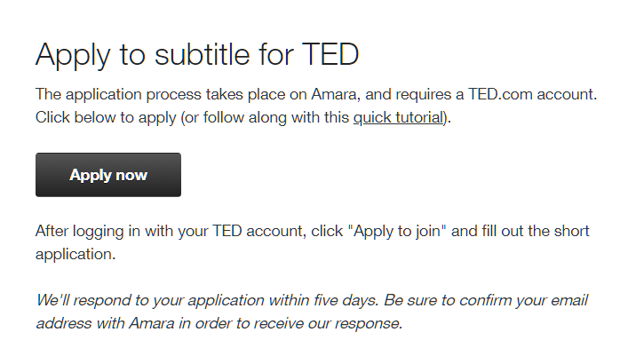Click the quoted "Apply to join" text
Screen dimensions: 636x364
pyautogui.click(x=397, y=231)
